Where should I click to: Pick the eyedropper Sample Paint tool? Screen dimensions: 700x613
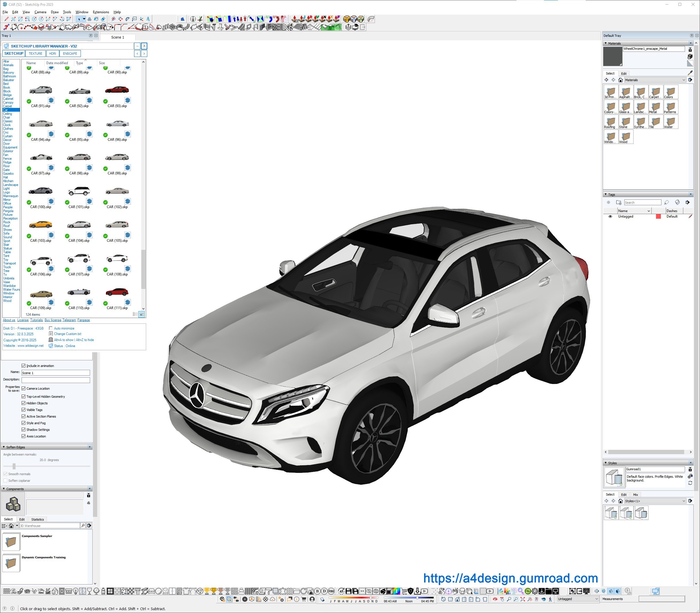coord(690,73)
